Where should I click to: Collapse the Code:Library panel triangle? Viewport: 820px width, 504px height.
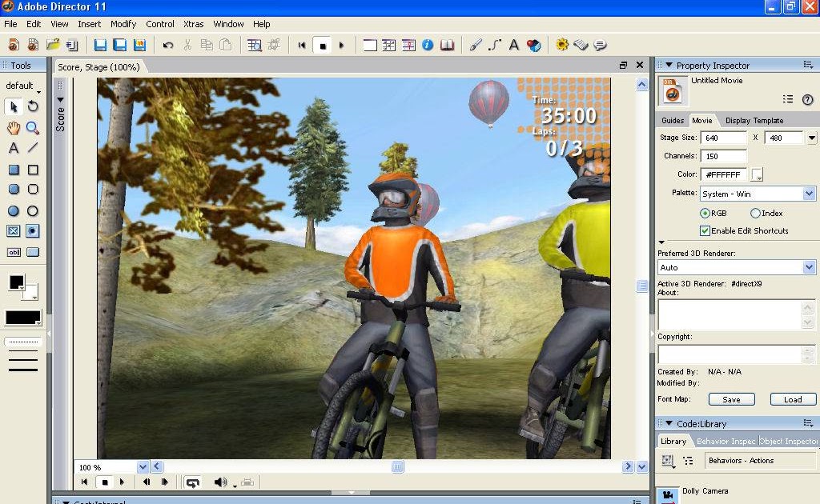tap(669, 423)
